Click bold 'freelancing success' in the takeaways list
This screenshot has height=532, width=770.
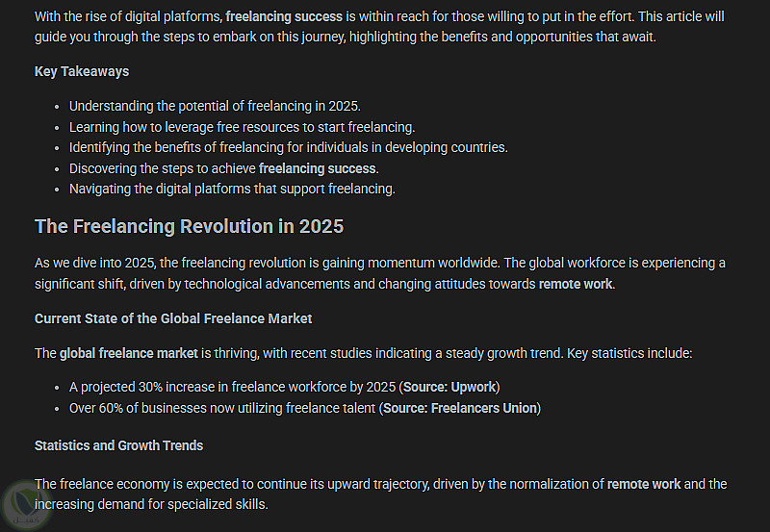(318, 168)
